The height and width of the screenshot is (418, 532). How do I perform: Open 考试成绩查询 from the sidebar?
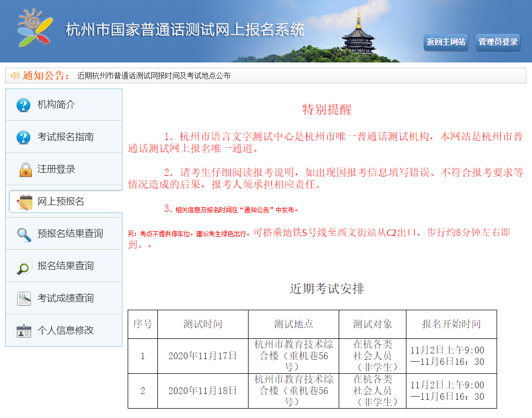click(x=66, y=298)
